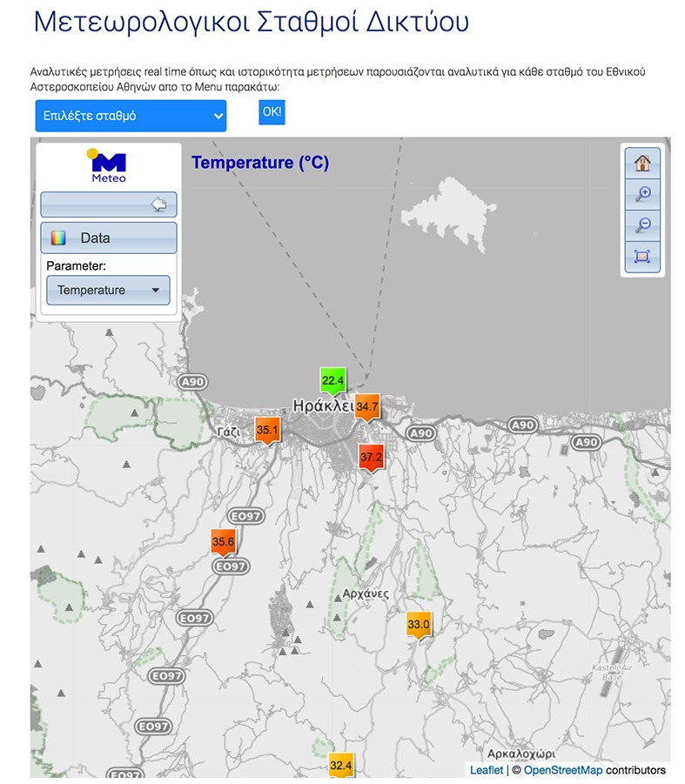Select the green 22.4 temperature marker
The image size is (685, 784).
(332, 381)
